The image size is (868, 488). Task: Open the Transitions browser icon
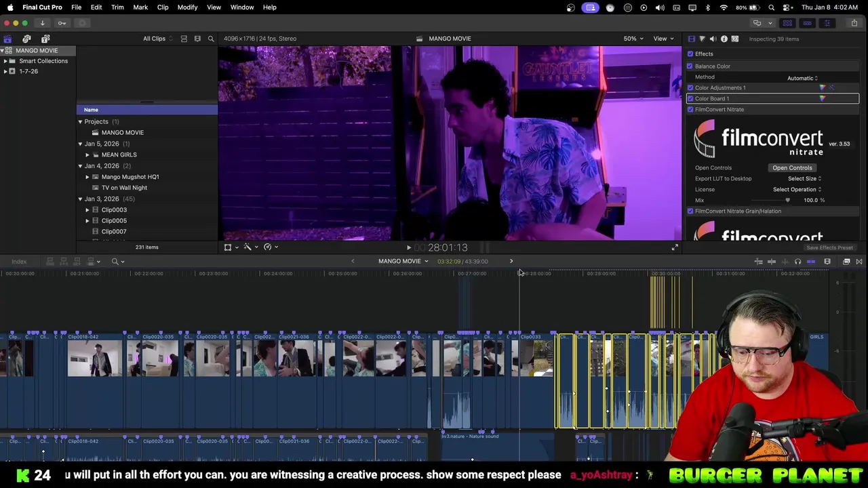(x=859, y=262)
